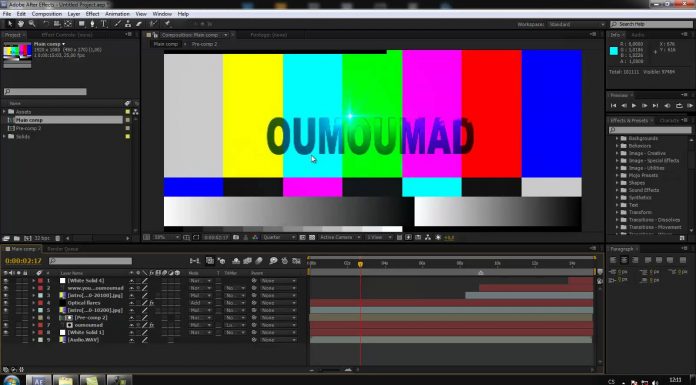The width and height of the screenshot is (696, 385).
Task: Expand the Solids folder in Project panel
Action: tap(4, 136)
